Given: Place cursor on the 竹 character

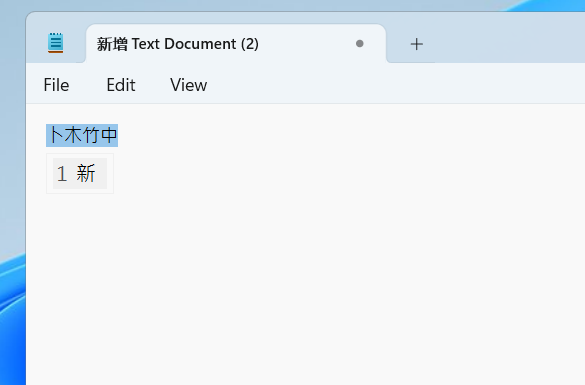Looking at the screenshot, I should point(91,135).
